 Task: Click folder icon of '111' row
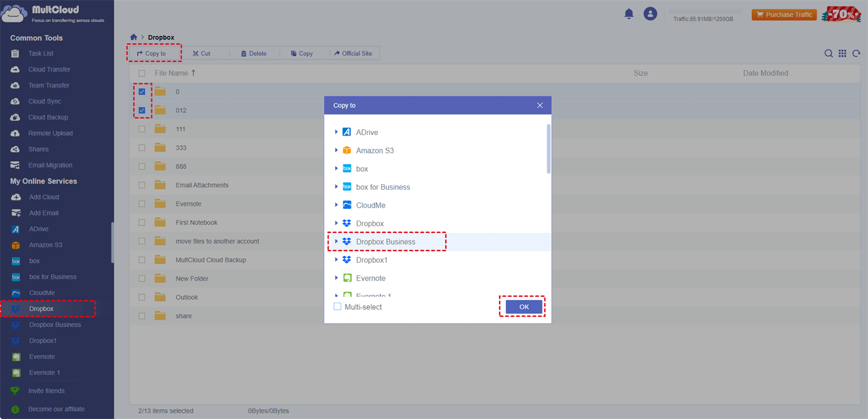click(161, 129)
